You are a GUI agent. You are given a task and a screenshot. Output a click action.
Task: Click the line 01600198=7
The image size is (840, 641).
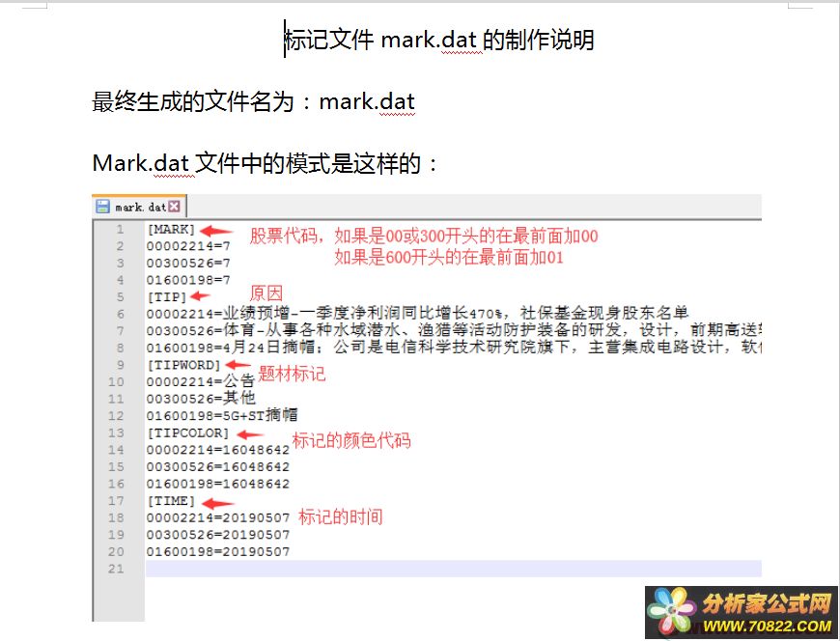[x=188, y=280]
